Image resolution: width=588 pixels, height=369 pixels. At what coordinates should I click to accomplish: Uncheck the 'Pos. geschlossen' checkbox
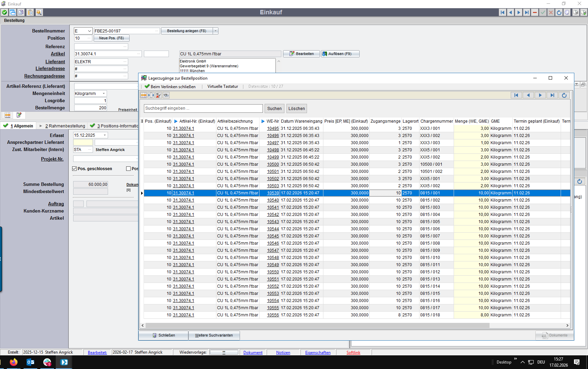pos(75,169)
